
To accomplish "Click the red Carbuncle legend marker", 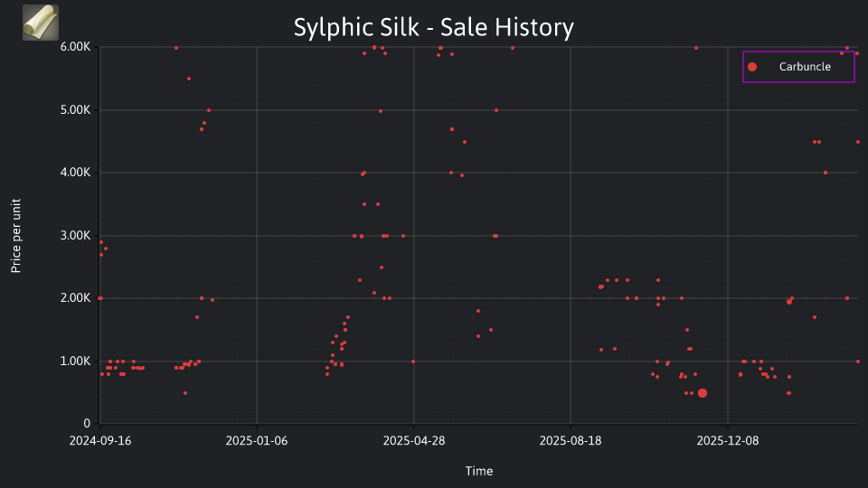I will pyautogui.click(x=751, y=67).
